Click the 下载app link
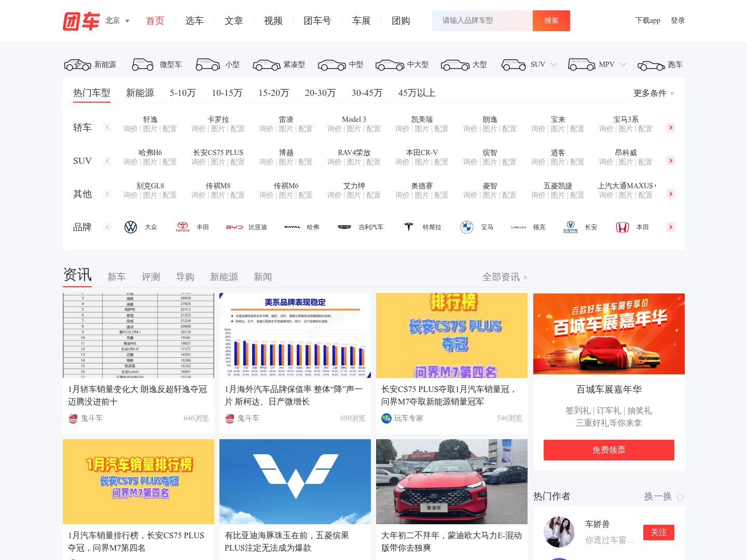The height and width of the screenshot is (560, 747). click(648, 21)
